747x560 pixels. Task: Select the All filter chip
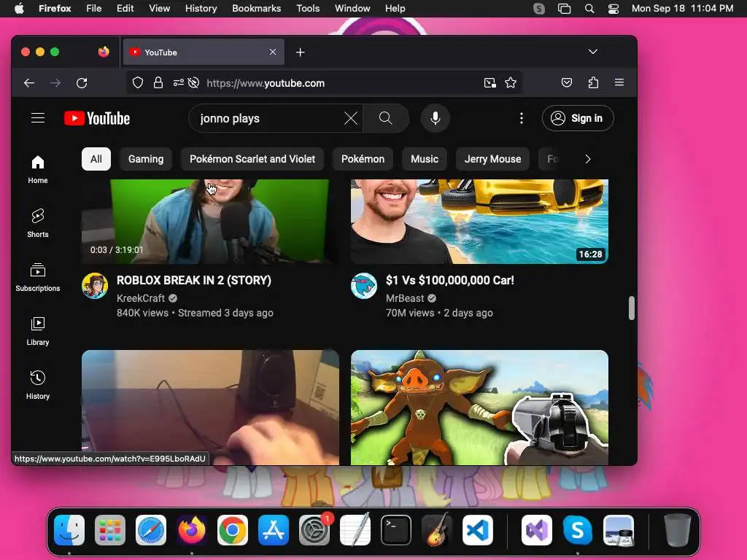point(96,159)
